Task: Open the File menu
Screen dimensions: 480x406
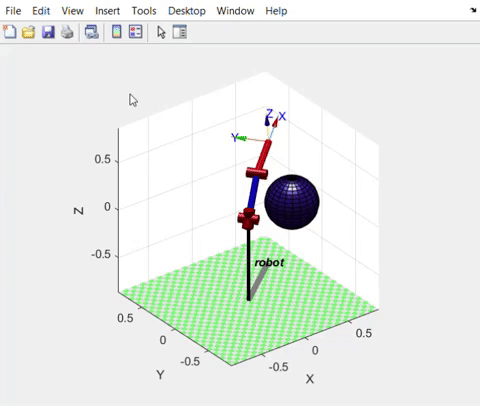Action: click(13, 11)
